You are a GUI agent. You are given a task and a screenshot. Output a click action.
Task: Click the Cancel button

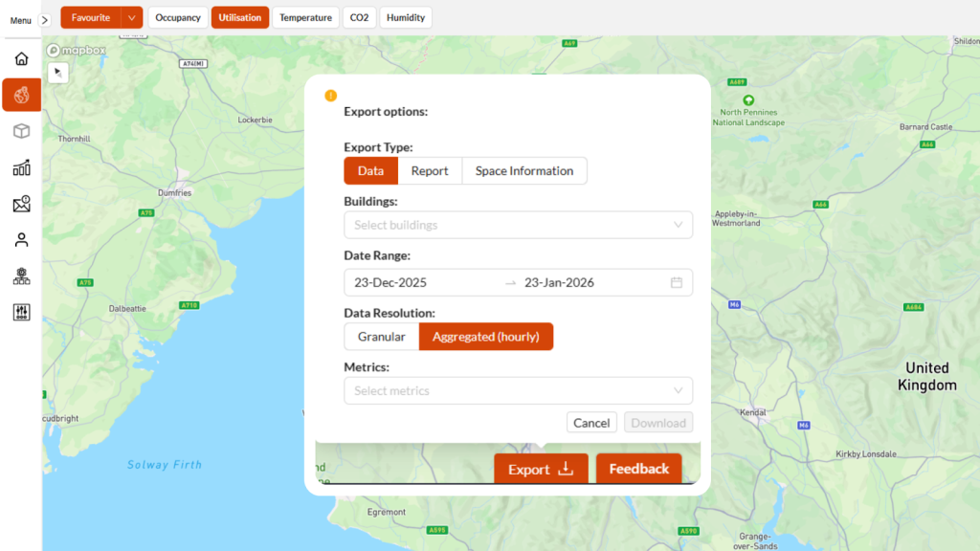(591, 423)
